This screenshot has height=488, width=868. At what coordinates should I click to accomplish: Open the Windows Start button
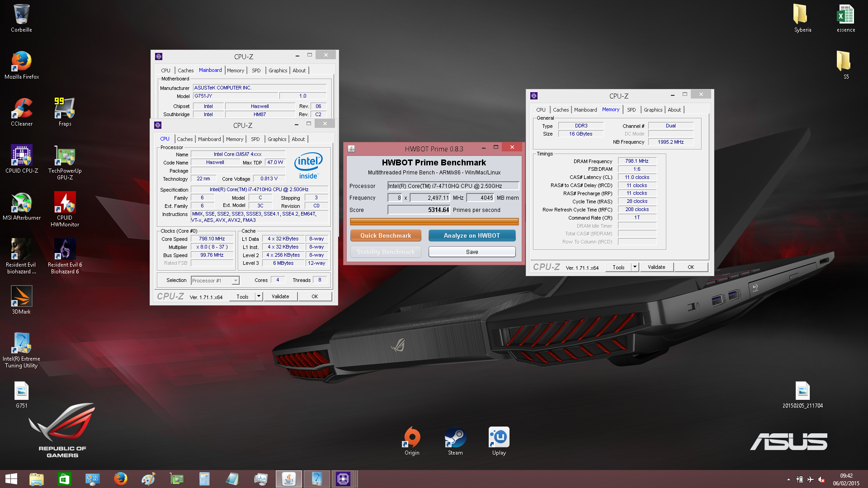[x=11, y=479]
